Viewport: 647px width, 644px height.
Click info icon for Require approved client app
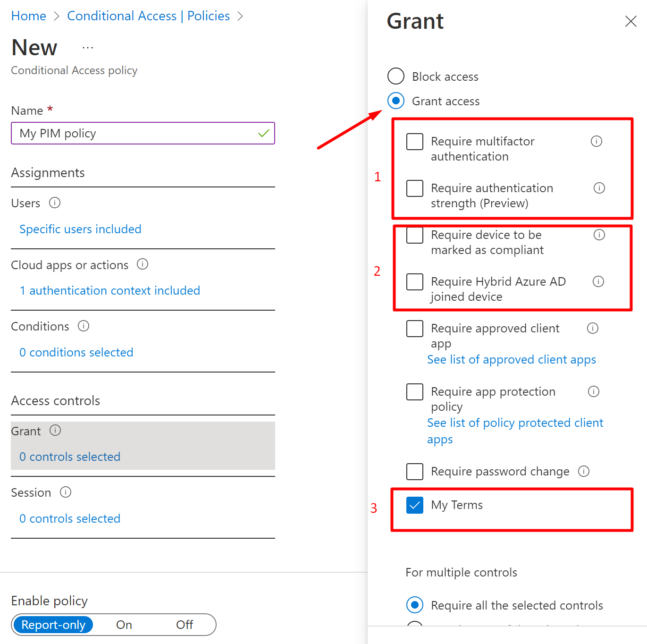593,328
